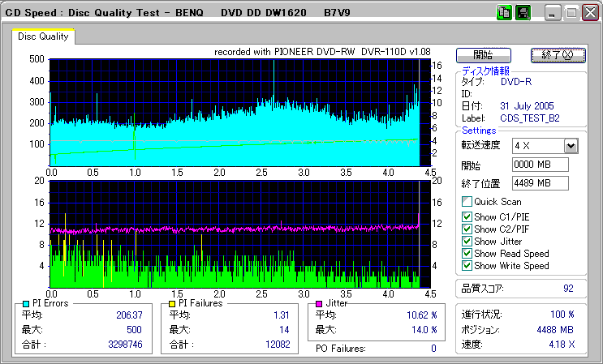Uncheck Show Write Speed option
Viewport: 603px width, 364px height.
[467, 265]
